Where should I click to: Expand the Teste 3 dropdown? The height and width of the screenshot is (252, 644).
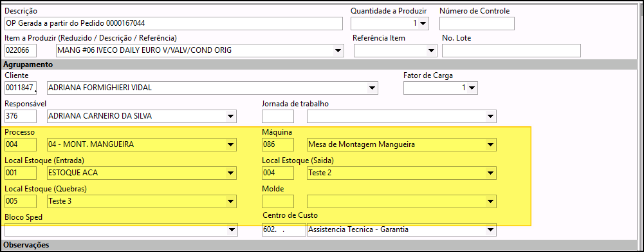[231, 201]
